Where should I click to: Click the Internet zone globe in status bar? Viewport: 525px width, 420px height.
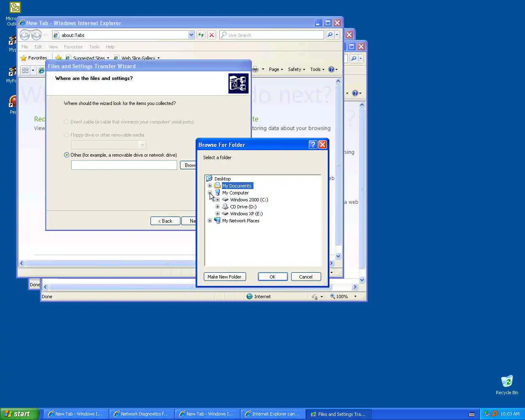pos(249,296)
